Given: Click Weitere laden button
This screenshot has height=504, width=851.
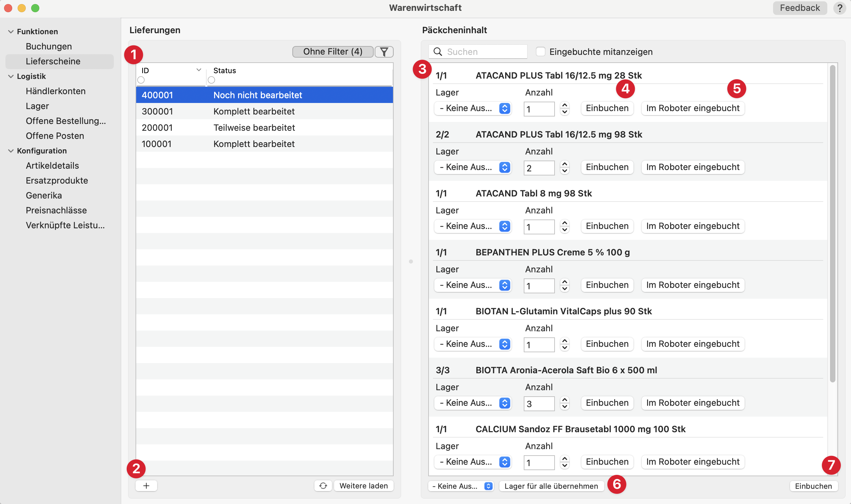Looking at the screenshot, I should coord(364,486).
